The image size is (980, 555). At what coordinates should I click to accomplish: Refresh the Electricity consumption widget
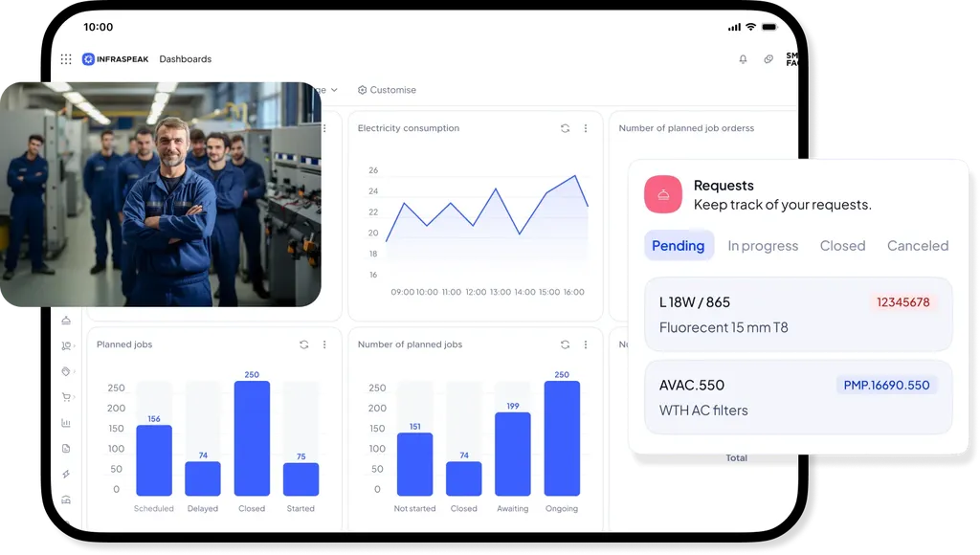(x=565, y=128)
